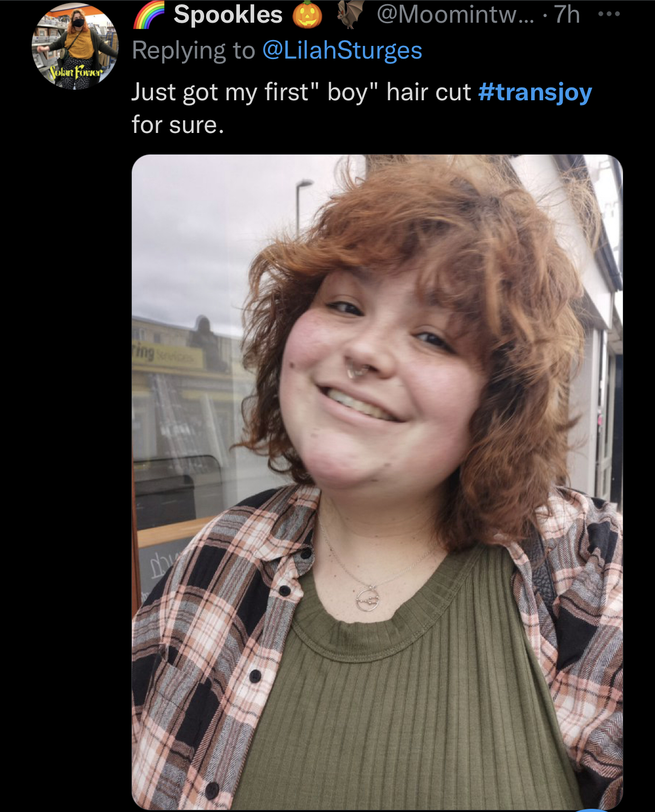This screenshot has width=655, height=812.
Task: Click the rainbow emoji before Spookles
Action: click(x=149, y=15)
